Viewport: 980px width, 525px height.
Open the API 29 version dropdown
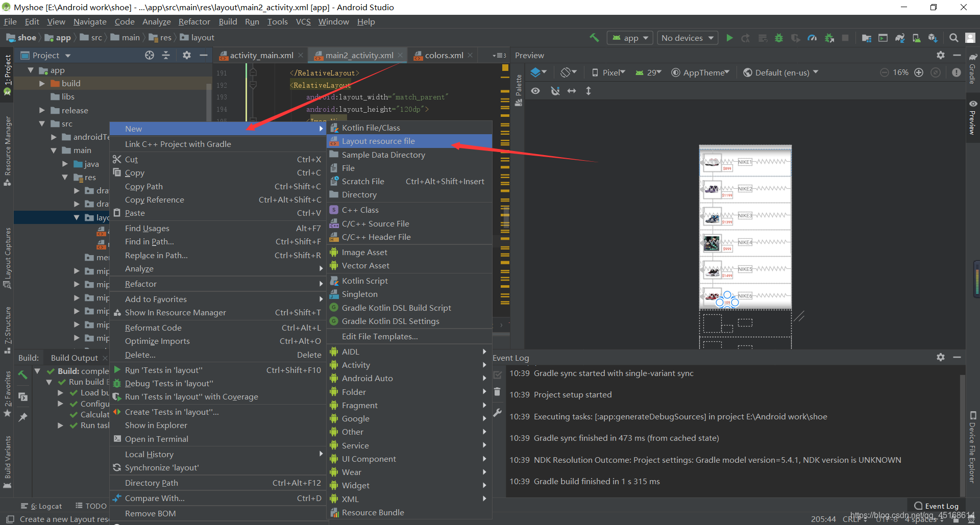648,72
